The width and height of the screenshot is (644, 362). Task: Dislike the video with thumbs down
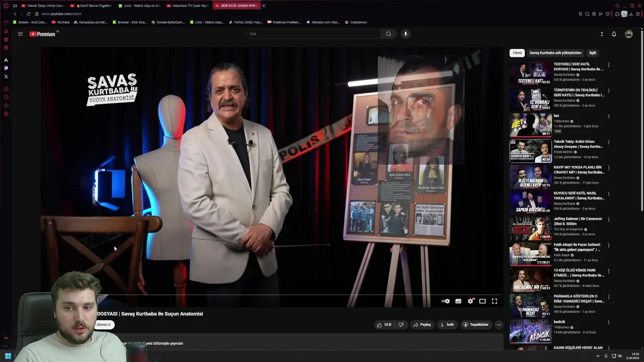[x=401, y=325]
